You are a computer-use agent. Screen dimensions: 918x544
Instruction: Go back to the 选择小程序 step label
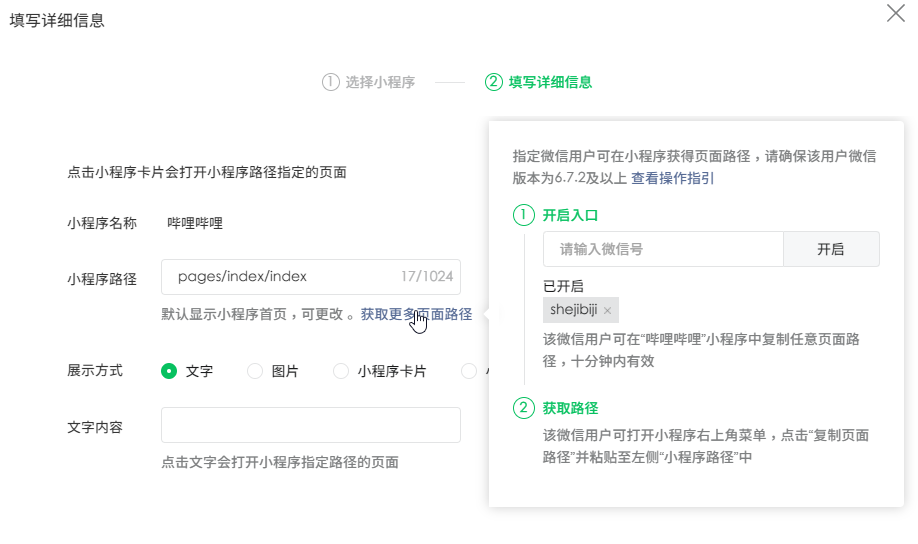tap(380, 82)
